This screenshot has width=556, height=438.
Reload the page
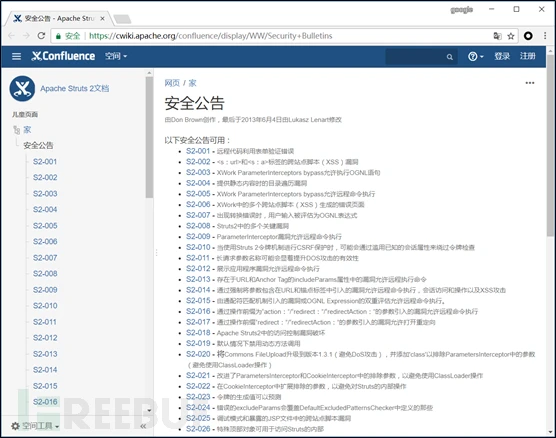coord(41,36)
